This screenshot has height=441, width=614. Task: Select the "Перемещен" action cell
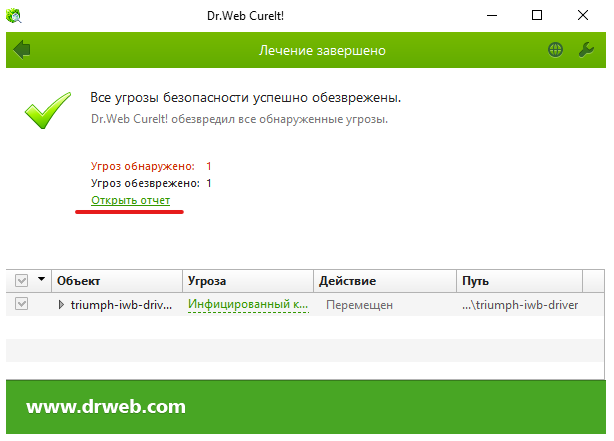click(x=359, y=305)
